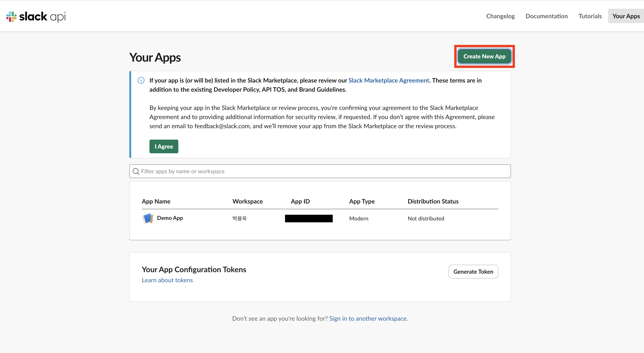Screen dimensions: 644x353
Task: Click the Not distributed status cell
Action: point(426,218)
